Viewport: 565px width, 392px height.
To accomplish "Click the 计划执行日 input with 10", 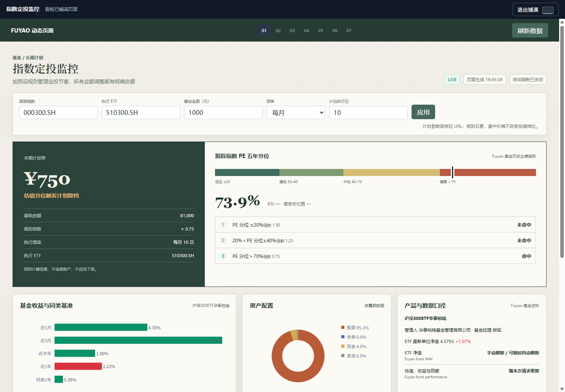I will click(x=368, y=113).
